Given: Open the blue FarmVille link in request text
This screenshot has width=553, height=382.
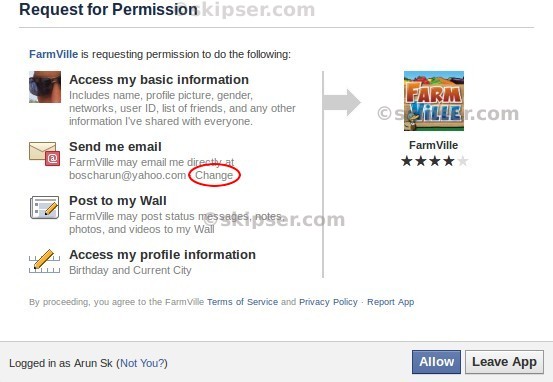Looking at the screenshot, I should pyautogui.click(x=53, y=54).
